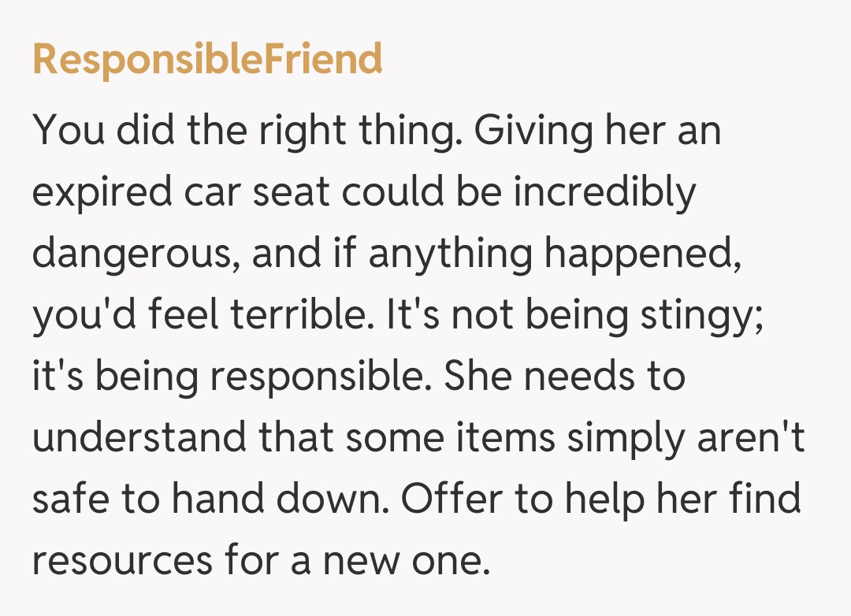The image size is (851, 616).
Task: Open the ResponsibleFriend user profile
Action: [x=207, y=60]
